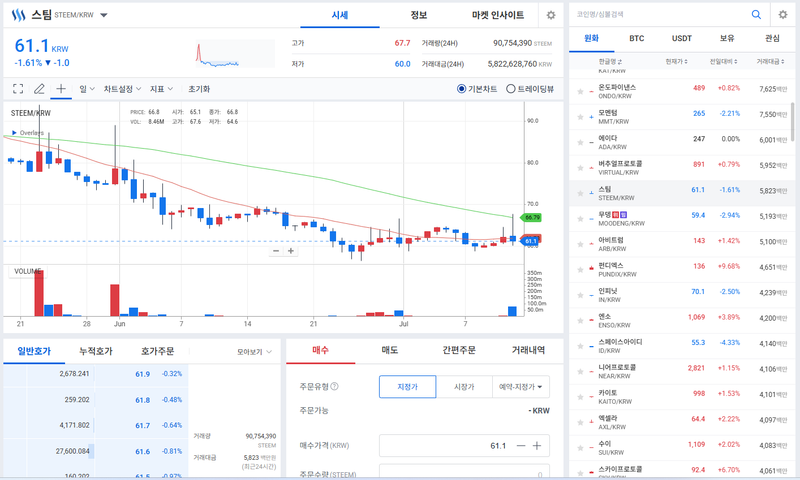The height and width of the screenshot is (480, 800).
Task: Switch to the 보유 holdings tab
Action: (727, 39)
